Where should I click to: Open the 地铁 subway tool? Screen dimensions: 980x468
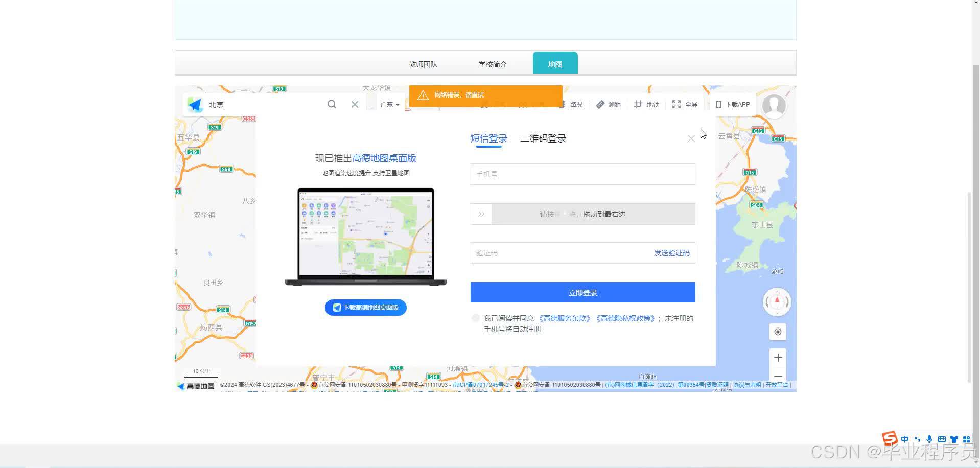tap(646, 104)
